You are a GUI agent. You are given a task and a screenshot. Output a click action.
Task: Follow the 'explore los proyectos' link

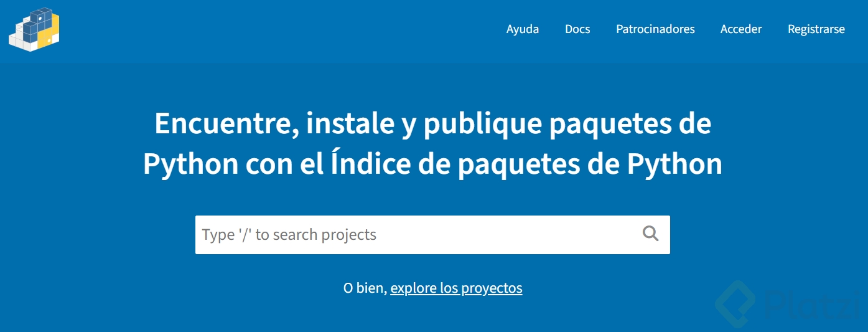pyautogui.click(x=456, y=288)
